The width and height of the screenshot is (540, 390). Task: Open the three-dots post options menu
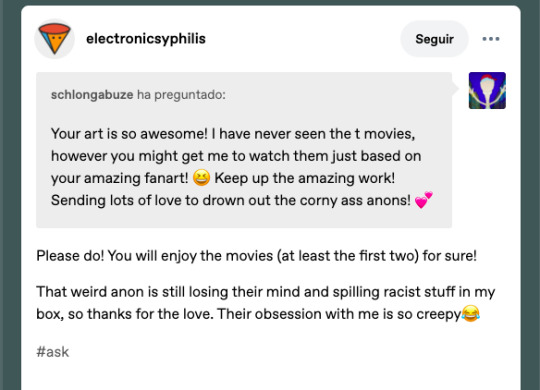click(x=491, y=39)
